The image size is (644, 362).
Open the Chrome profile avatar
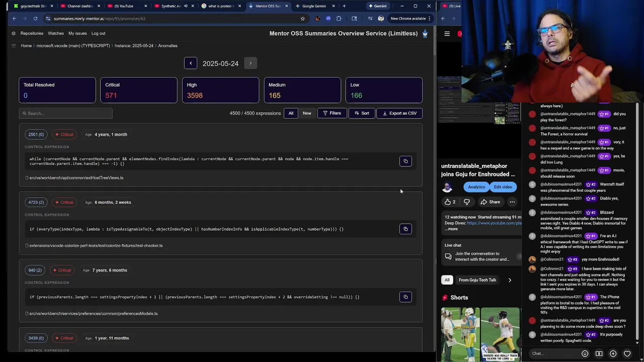coord(381,19)
